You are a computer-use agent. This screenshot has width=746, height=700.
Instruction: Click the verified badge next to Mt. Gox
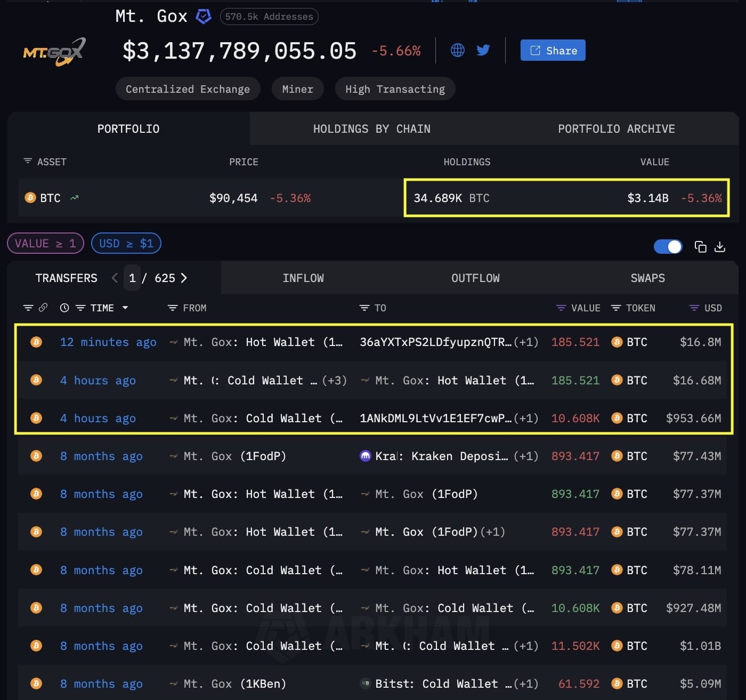pyautogui.click(x=204, y=17)
